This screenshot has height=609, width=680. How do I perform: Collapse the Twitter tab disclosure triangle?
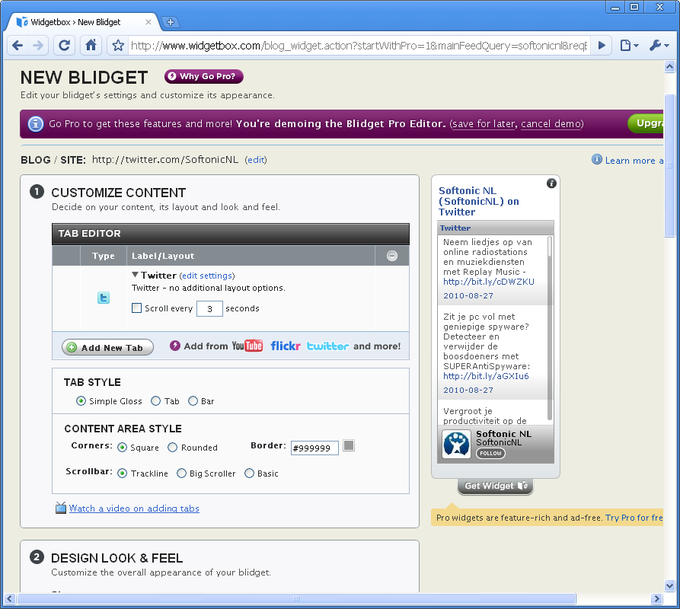[x=135, y=275]
